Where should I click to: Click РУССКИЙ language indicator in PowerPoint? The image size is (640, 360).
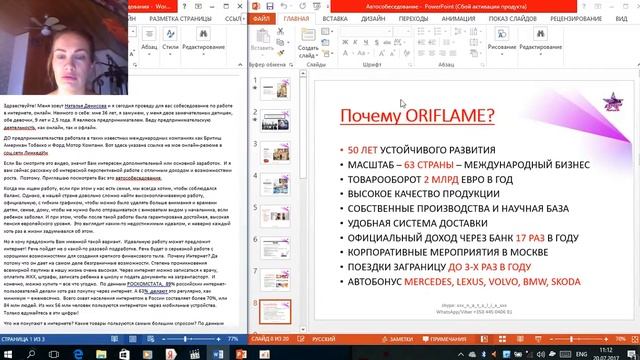324,339
